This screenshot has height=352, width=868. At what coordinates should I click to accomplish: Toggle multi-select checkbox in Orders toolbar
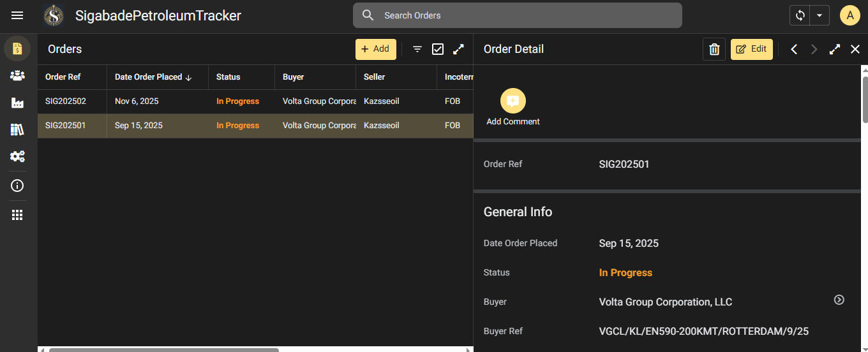click(438, 49)
